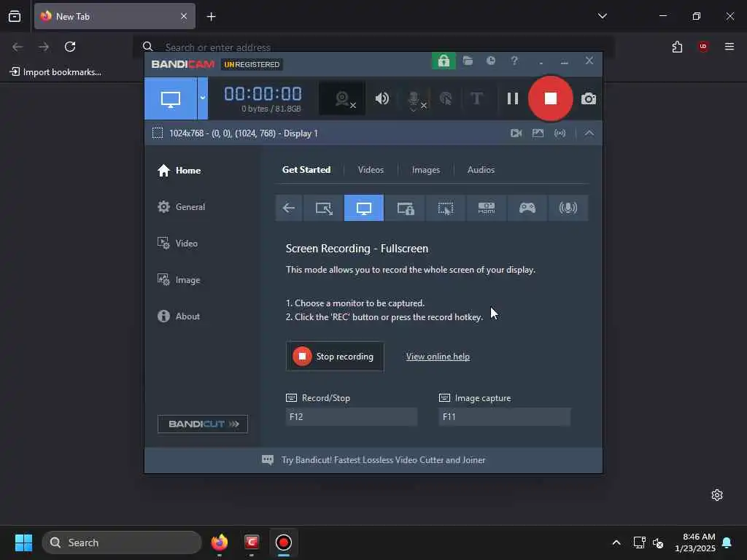The width and height of the screenshot is (747, 560).
Task: Open Firefox hamburger application menu
Action: (729, 47)
